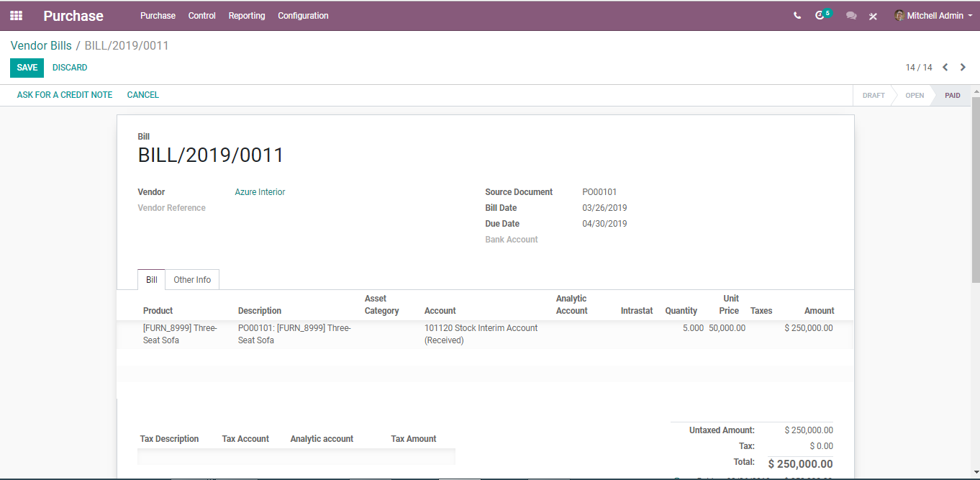Viewport: 980px width, 480px height.
Task: Open Azure Interior vendor link
Action: (x=260, y=192)
